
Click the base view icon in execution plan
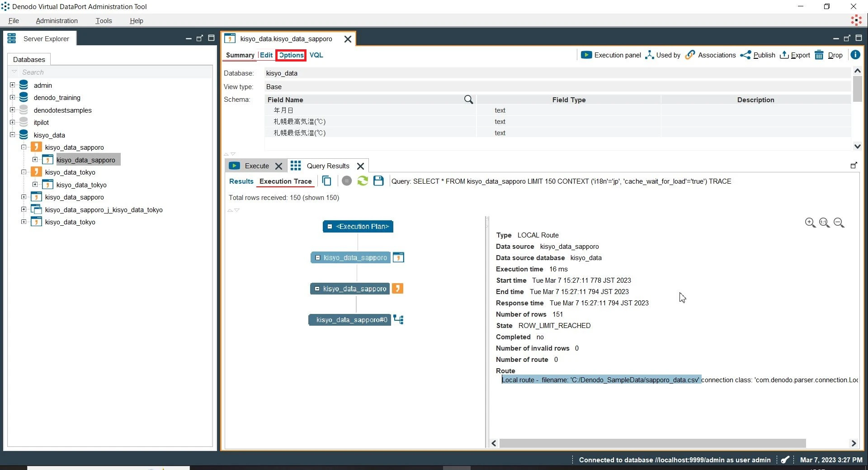point(398,257)
